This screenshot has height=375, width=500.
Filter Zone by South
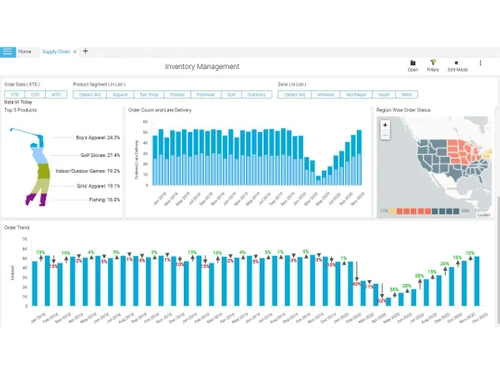tap(384, 95)
